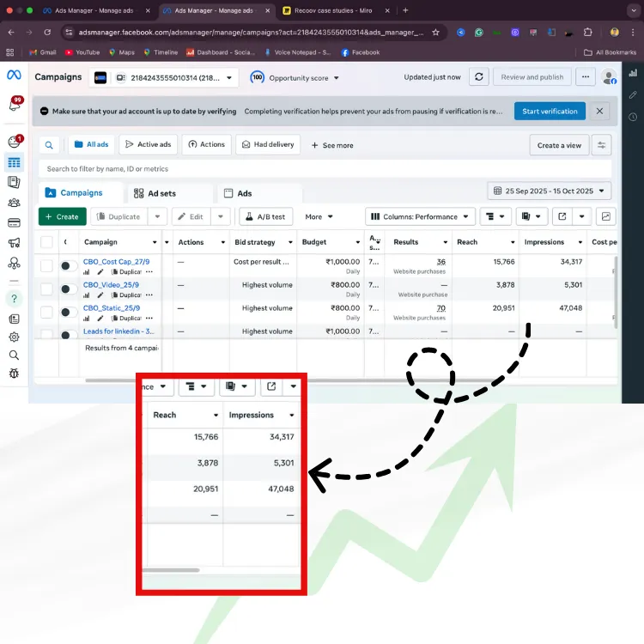Viewport: 644px width, 644px height.
Task: Open the Meta logo home menu
Action: (x=14, y=75)
